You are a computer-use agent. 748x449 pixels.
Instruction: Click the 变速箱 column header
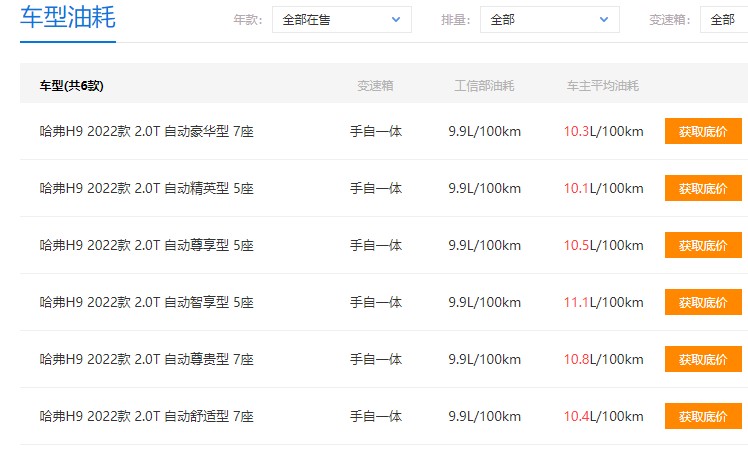(x=375, y=86)
